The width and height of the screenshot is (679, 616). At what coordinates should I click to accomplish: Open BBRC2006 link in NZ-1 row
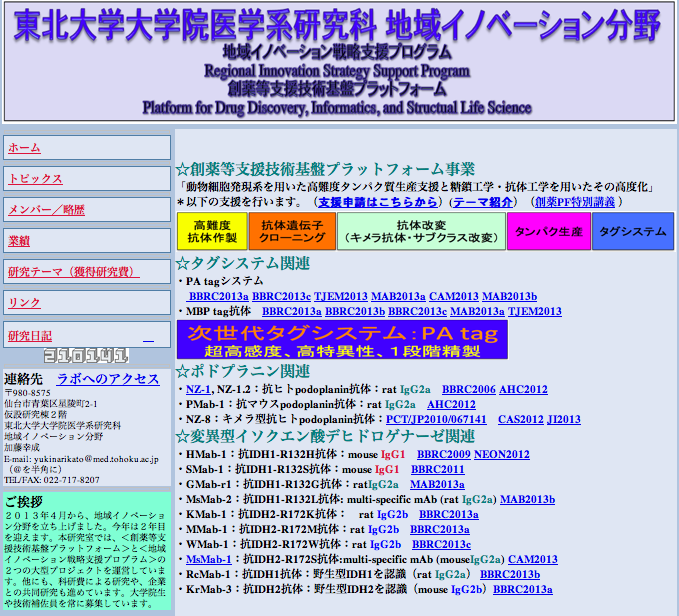pos(469,390)
